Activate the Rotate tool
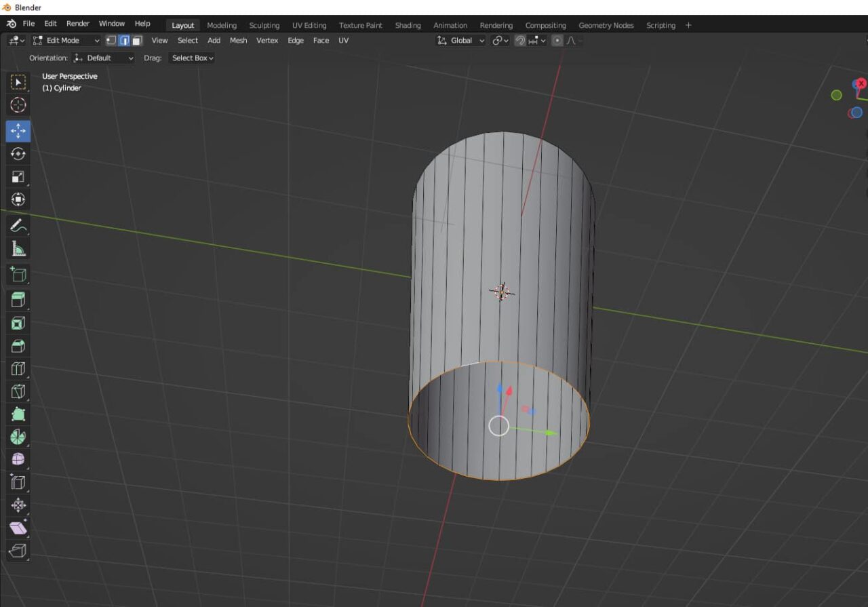Viewport: 868px width, 607px height. [18, 154]
